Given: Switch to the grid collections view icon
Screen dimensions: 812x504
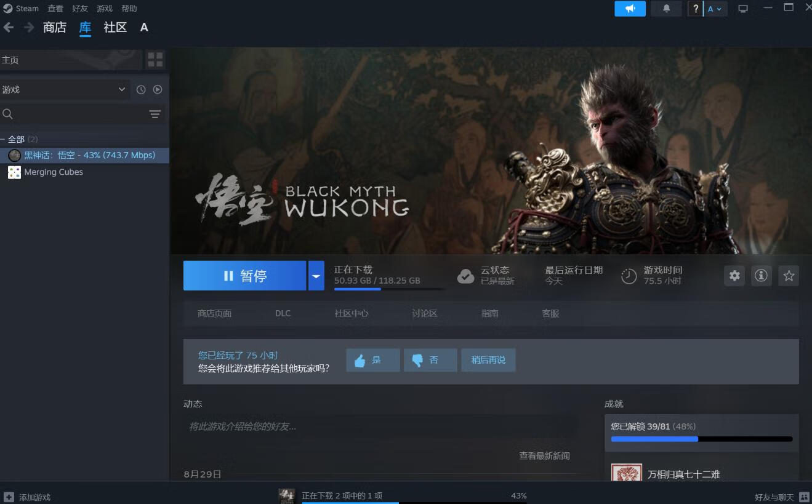Looking at the screenshot, I should coord(155,60).
